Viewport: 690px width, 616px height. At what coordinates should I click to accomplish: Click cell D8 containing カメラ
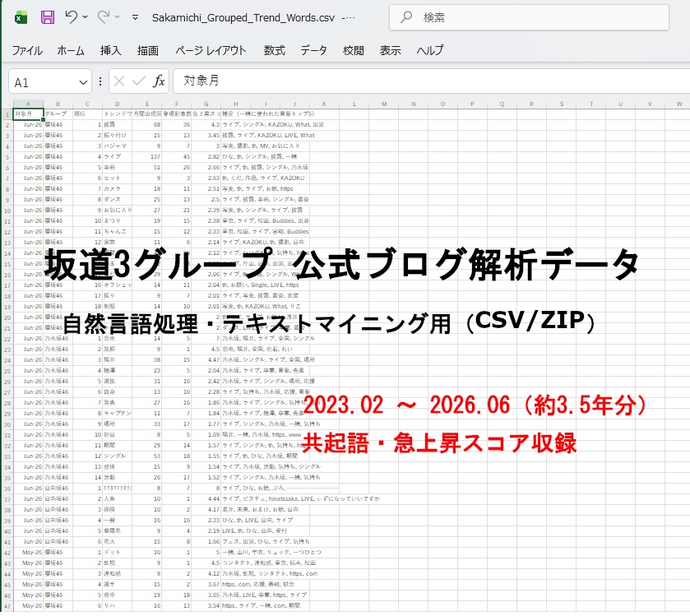coord(118,189)
